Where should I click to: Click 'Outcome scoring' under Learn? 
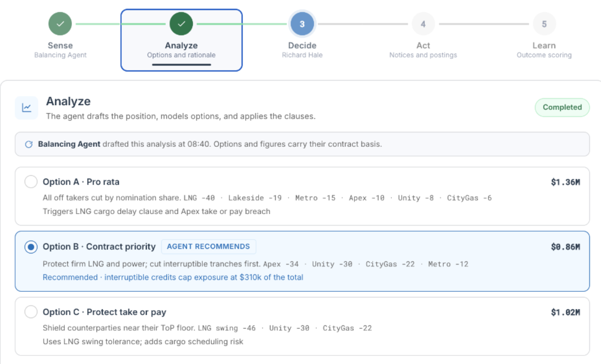tap(544, 55)
